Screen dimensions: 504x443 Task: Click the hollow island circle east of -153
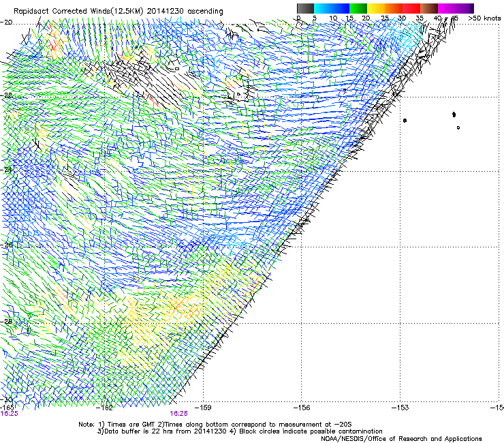[458, 127]
